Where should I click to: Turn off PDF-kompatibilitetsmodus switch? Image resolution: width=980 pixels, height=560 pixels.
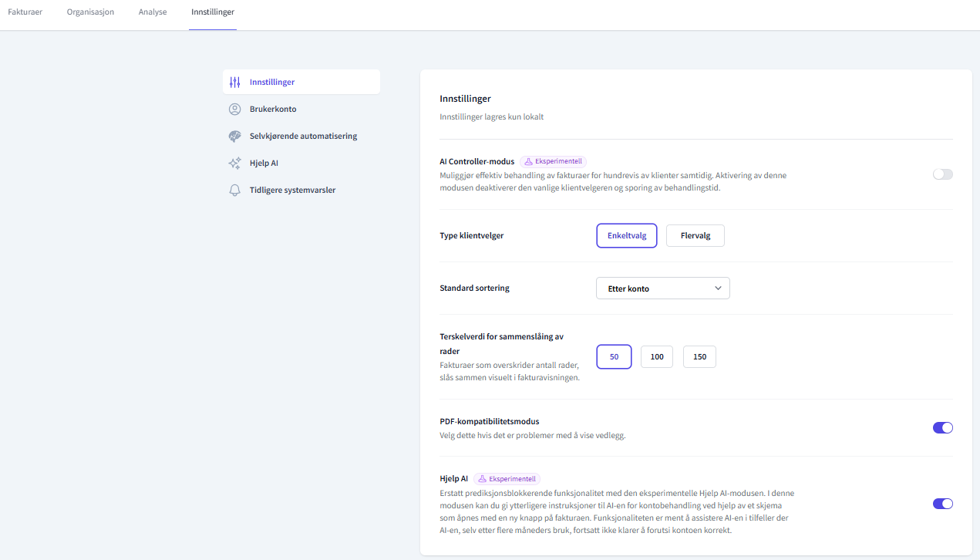[942, 427]
